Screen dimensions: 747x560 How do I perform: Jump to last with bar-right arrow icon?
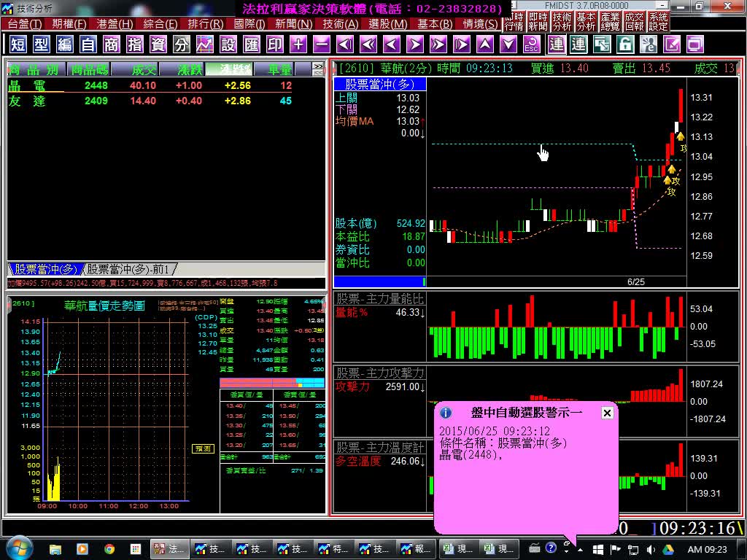coord(461,44)
